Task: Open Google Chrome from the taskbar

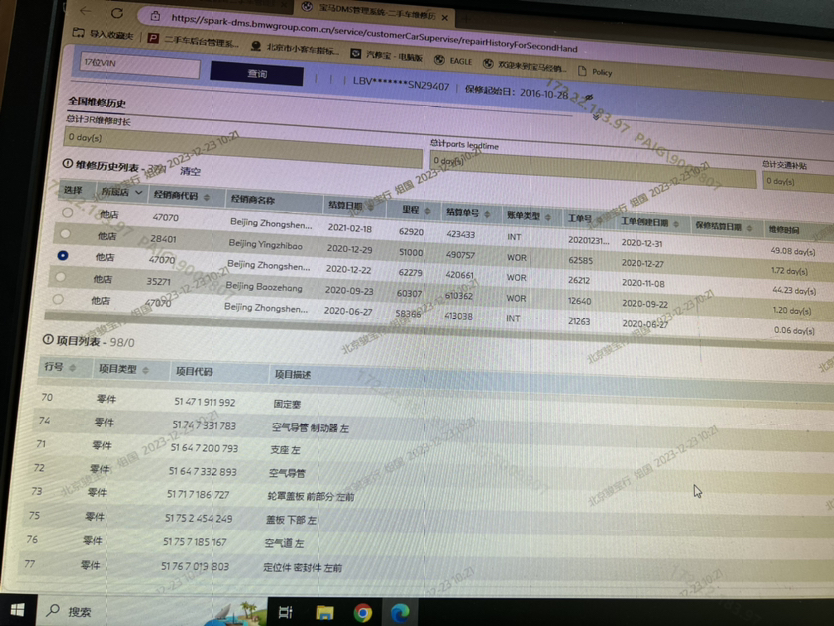Action: tap(363, 613)
